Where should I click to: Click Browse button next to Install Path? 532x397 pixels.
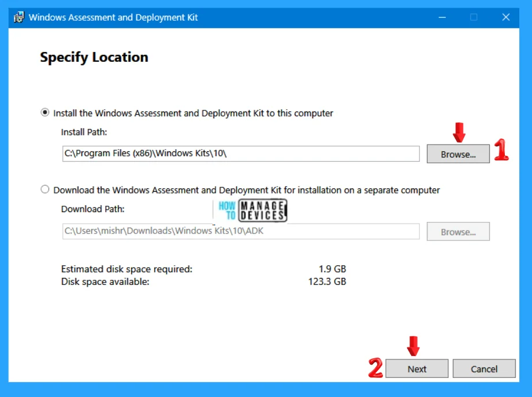458,154
